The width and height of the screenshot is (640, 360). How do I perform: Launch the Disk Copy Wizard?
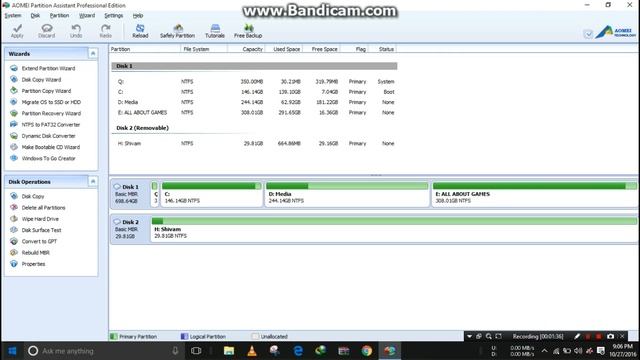[41, 80]
